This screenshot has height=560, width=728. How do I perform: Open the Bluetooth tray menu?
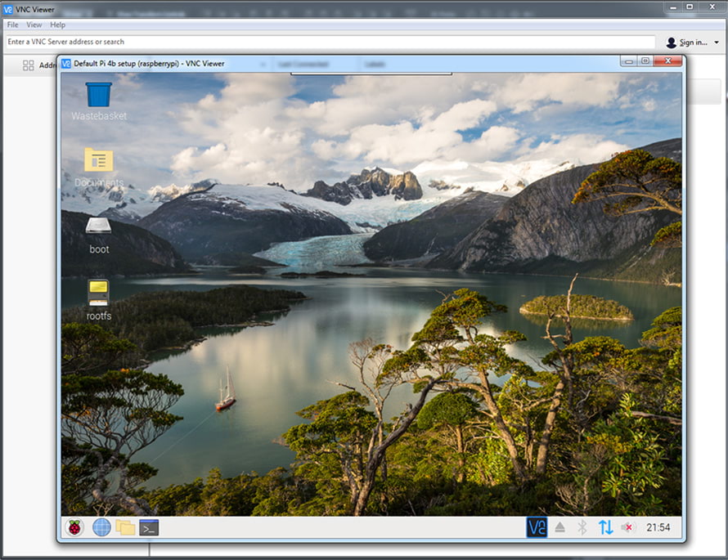tap(582, 527)
